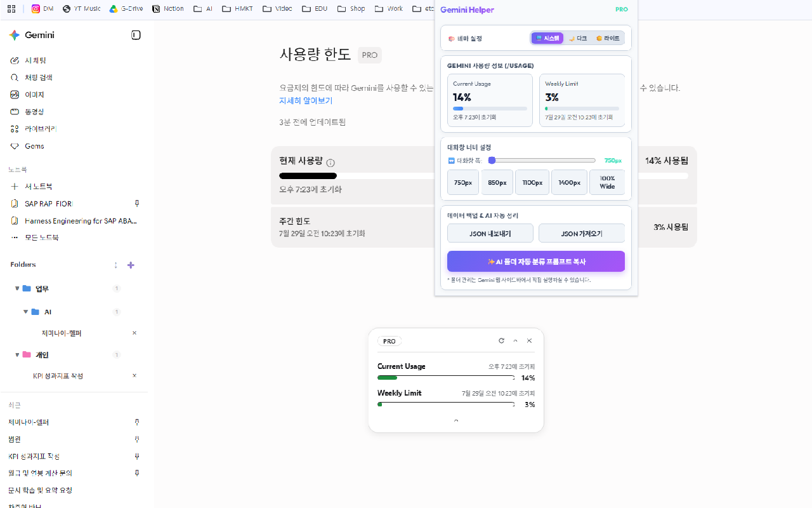The image size is (812, 508).
Task: Open the 자세히 알아보기 link
Action: (306, 101)
